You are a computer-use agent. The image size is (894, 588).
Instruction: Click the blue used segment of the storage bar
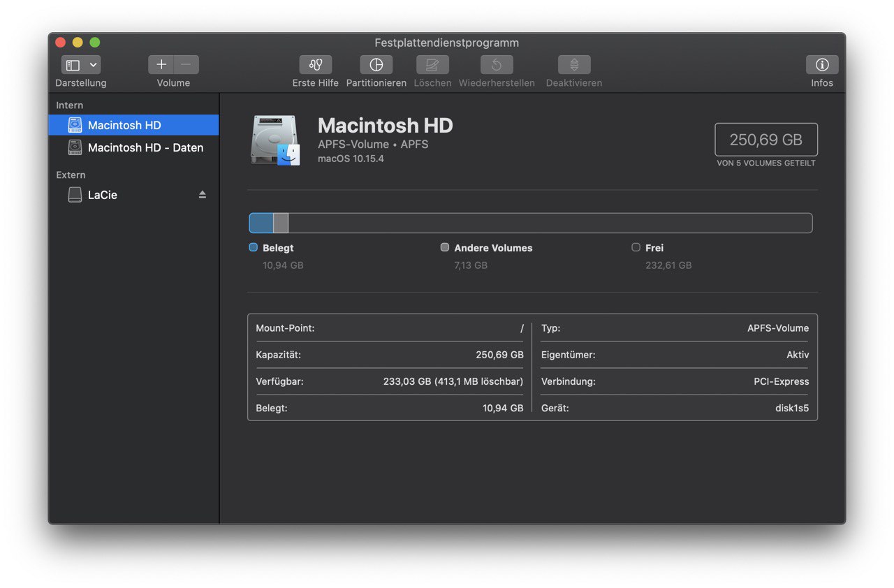point(261,223)
